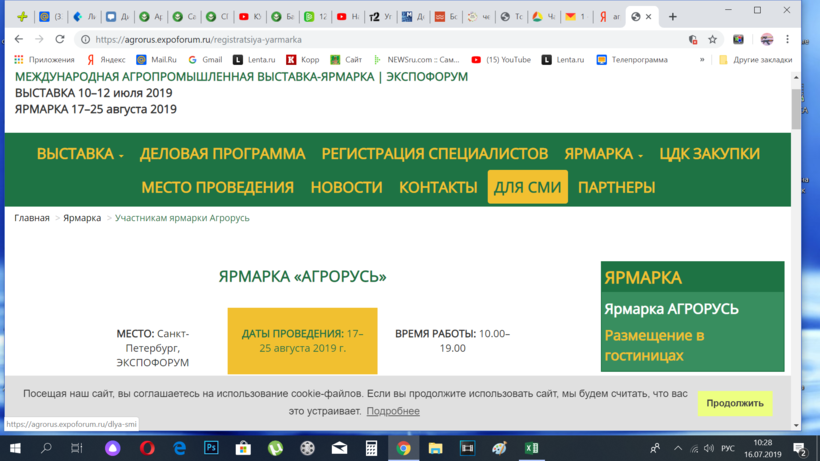Open uTorrent from taskbar
The height and width of the screenshot is (461, 820).
pyautogui.click(x=275, y=448)
